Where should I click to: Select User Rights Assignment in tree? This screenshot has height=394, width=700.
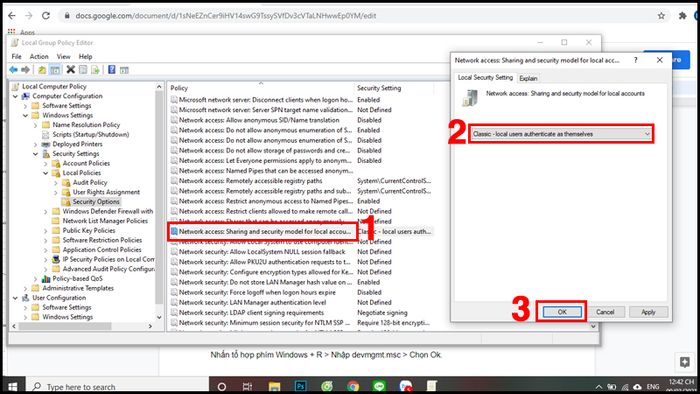(106, 192)
